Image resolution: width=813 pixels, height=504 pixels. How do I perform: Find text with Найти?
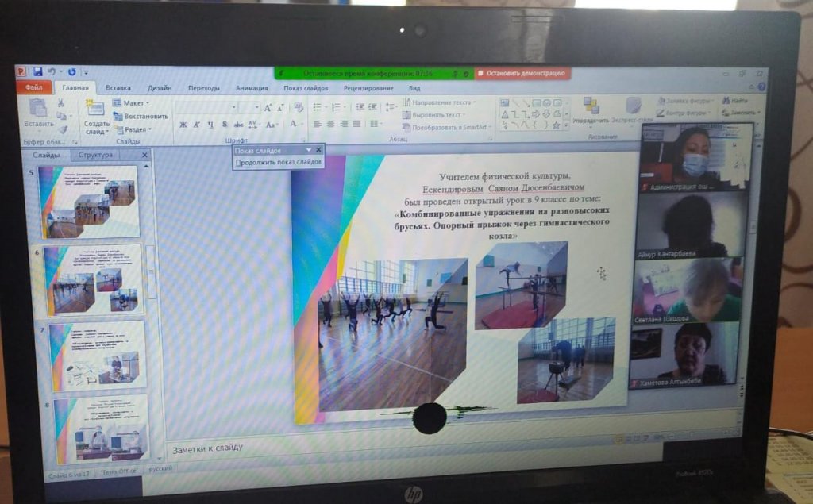[735, 100]
